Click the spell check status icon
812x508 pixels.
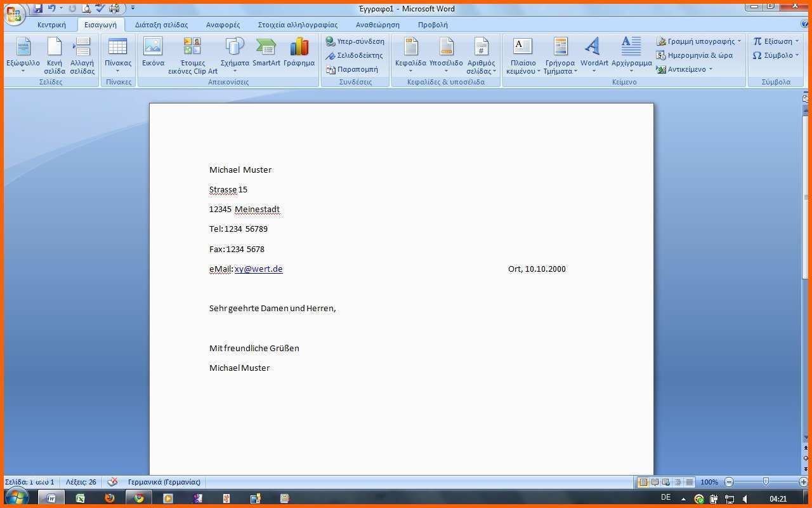(112, 482)
